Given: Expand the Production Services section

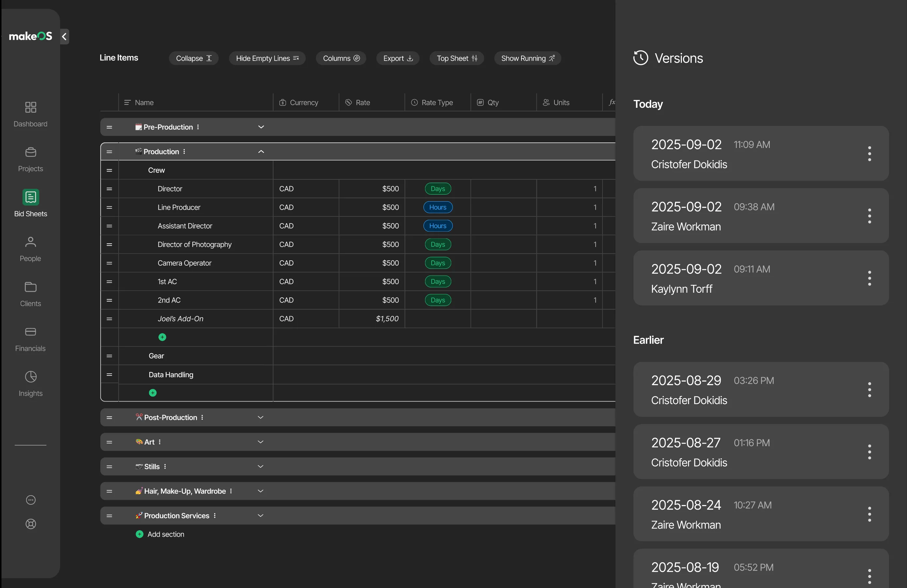Looking at the screenshot, I should click(261, 515).
